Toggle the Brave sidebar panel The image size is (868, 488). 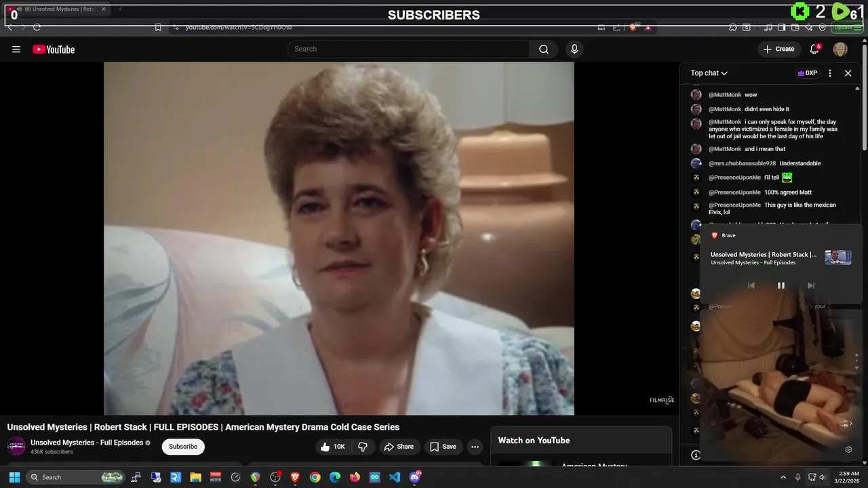pyautogui.click(x=782, y=27)
